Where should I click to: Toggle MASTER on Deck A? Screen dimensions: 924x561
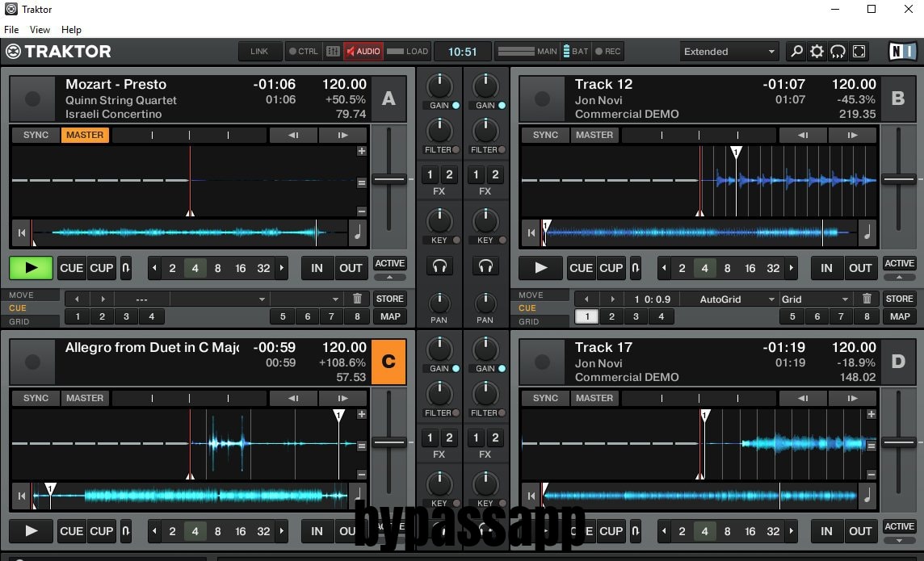click(x=85, y=135)
